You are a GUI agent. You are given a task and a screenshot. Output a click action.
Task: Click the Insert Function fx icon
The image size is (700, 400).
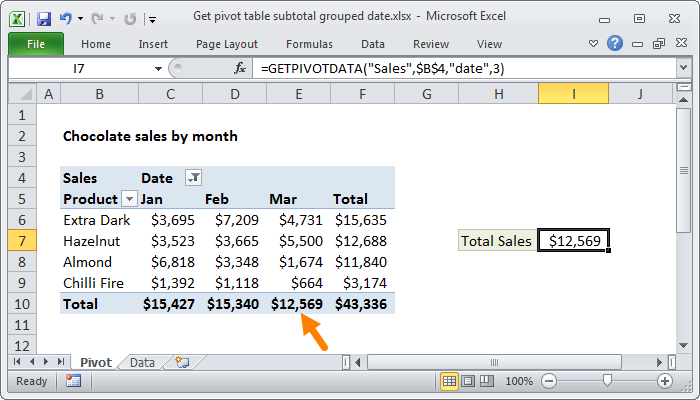pos(240,68)
